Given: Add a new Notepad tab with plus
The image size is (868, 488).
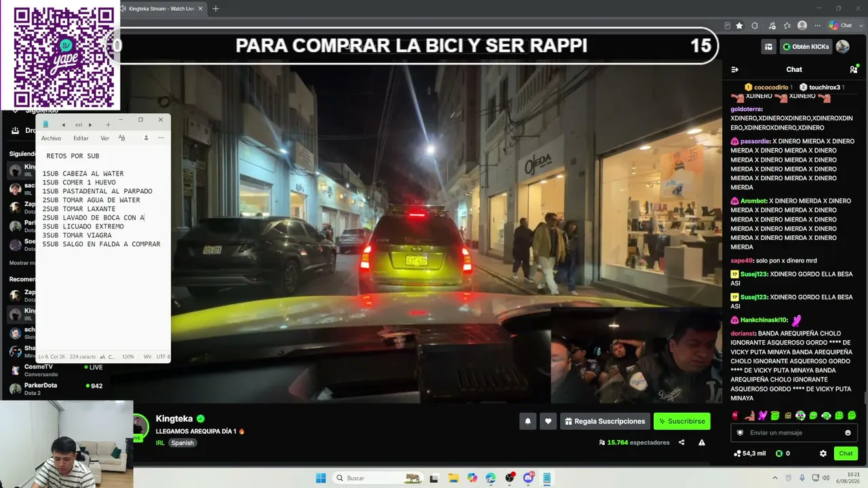Looking at the screenshot, I should coord(108,125).
